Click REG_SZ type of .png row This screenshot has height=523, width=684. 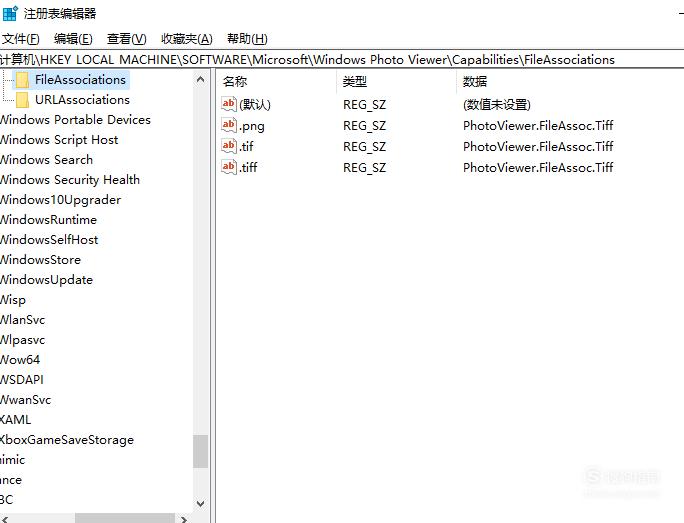point(365,126)
